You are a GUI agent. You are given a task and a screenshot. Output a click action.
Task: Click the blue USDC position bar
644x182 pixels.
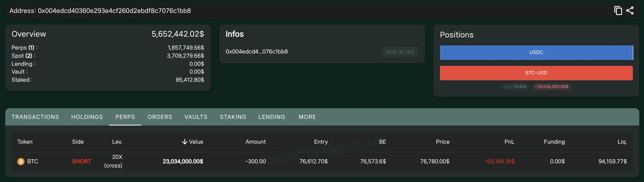click(536, 53)
